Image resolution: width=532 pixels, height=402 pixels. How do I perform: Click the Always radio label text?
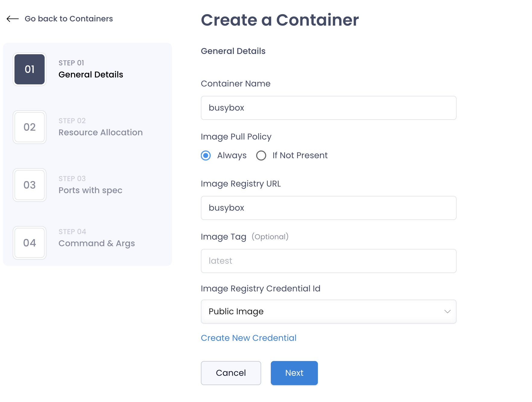click(232, 155)
